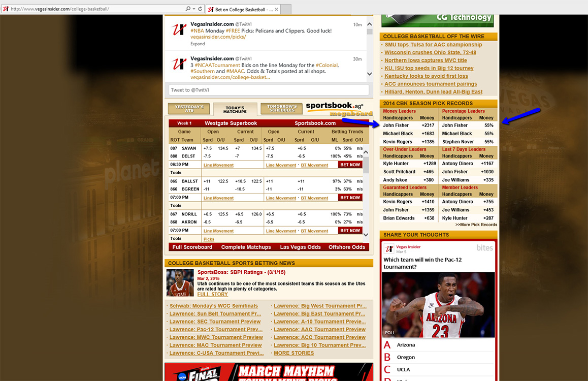
Task: Switch to Tomorrow's Schedules tab
Action: pyautogui.click(x=282, y=108)
